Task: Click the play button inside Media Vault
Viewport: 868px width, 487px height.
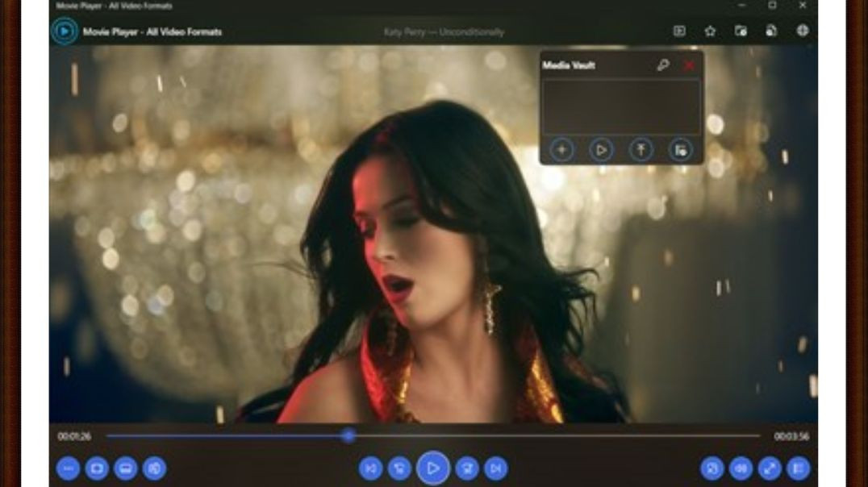Action: (601, 150)
